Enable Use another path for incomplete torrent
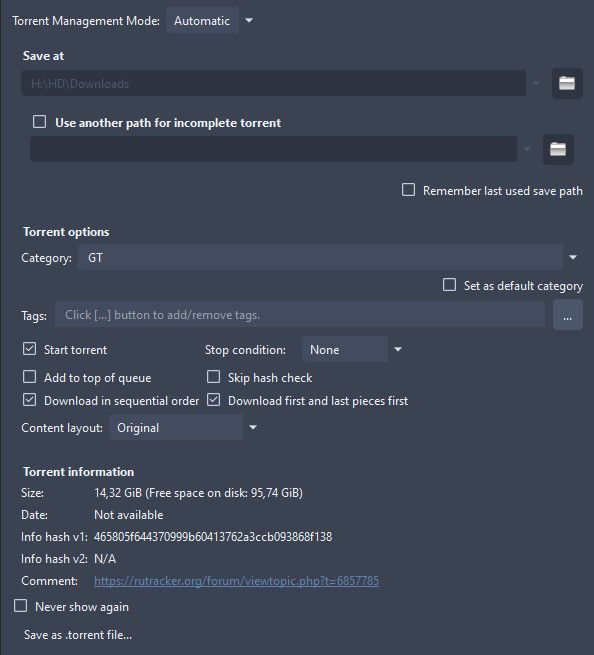 click(x=40, y=122)
